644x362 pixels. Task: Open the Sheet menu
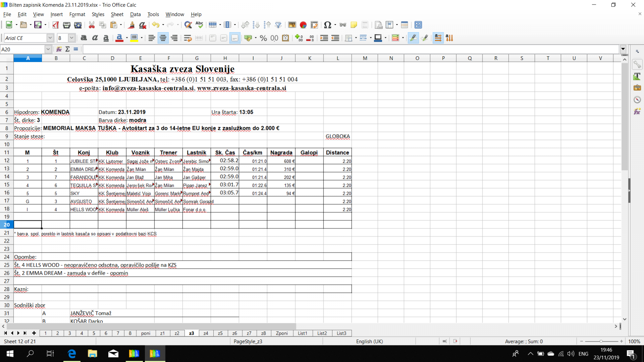click(117, 14)
